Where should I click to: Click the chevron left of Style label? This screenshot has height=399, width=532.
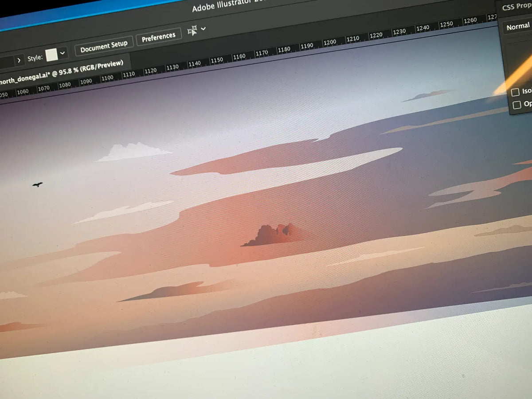click(19, 59)
